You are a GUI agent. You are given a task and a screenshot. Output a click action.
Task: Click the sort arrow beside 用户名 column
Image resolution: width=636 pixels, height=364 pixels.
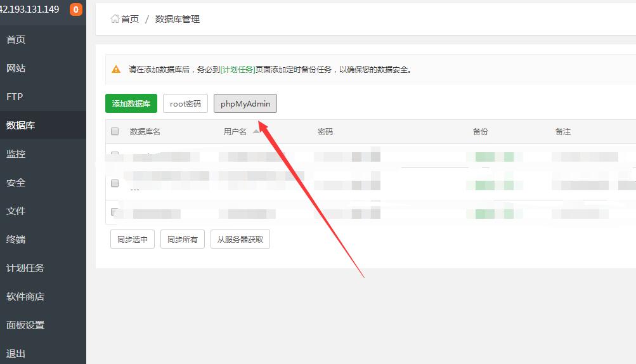pyautogui.click(x=256, y=131)
